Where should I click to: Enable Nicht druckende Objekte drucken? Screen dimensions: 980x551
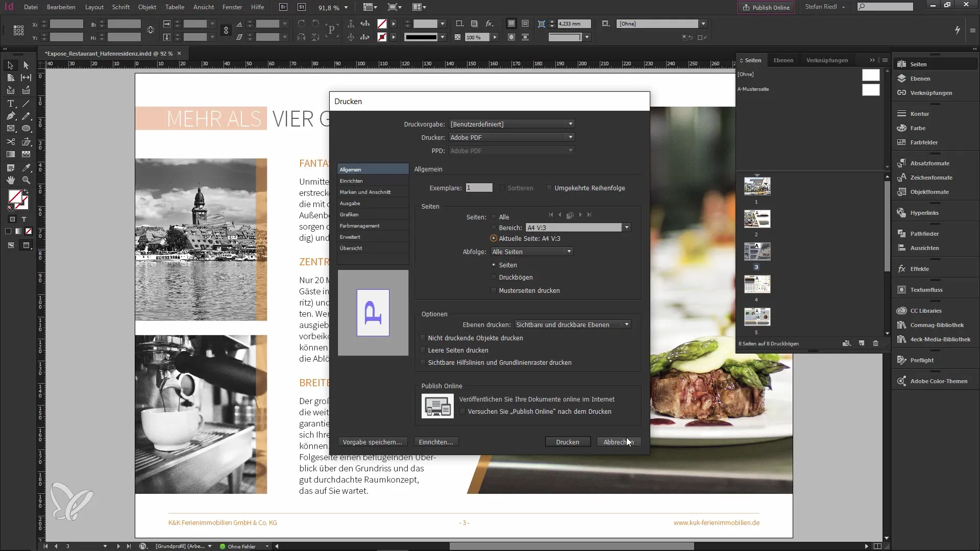[x=423, y=338]
